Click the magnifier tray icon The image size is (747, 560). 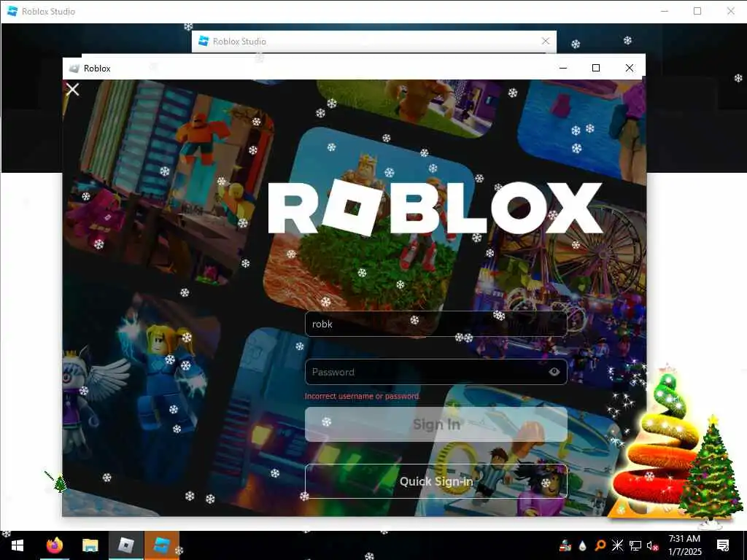click(600, 545)
